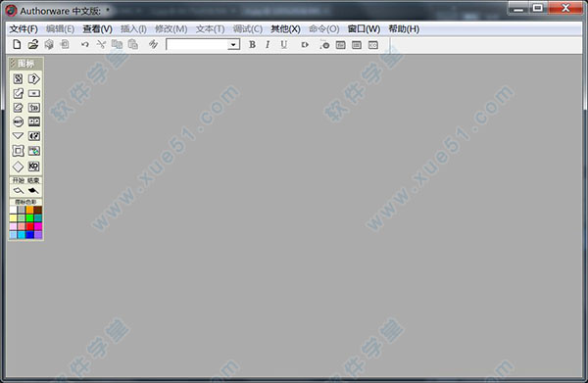Select the round WAIT icon
Screen dimensions: 588x383
pos(18,121)
